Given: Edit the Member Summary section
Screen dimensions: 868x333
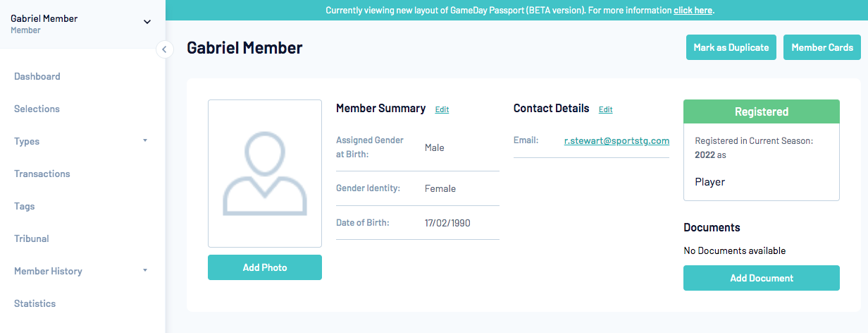Looking at the screenshot, I should (x=442, y=109).
